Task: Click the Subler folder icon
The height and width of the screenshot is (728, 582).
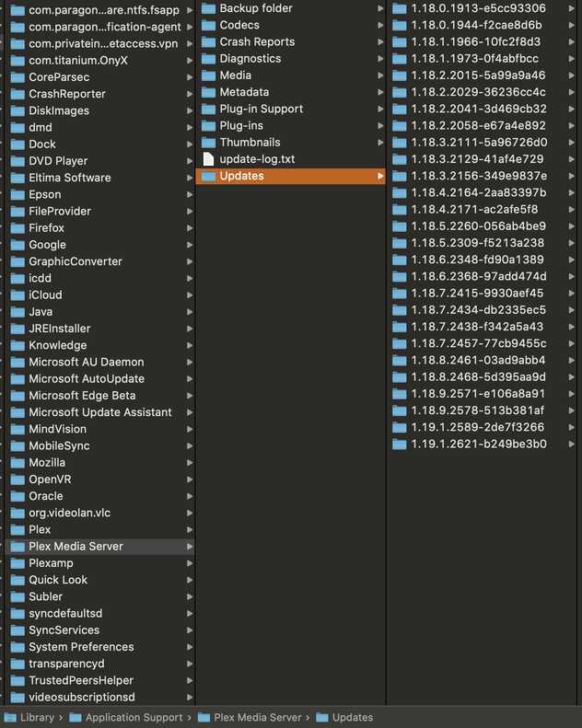Action: pos(17,596)
